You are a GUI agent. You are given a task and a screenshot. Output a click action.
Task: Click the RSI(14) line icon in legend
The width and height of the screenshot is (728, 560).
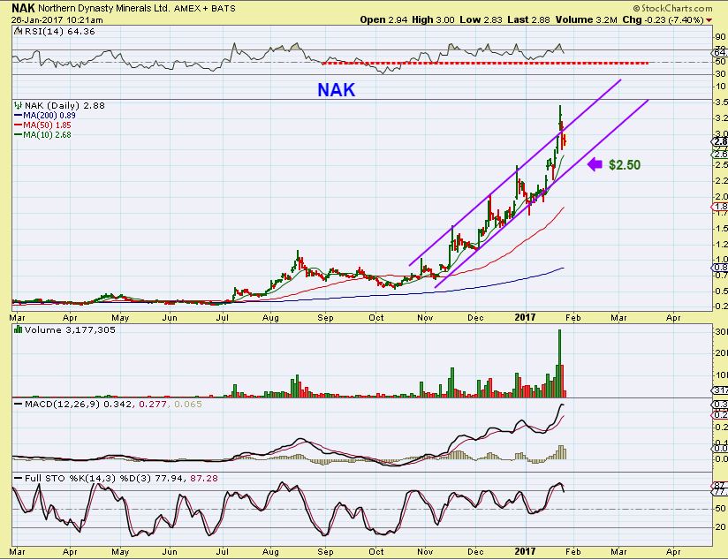[x=18, y=31]
